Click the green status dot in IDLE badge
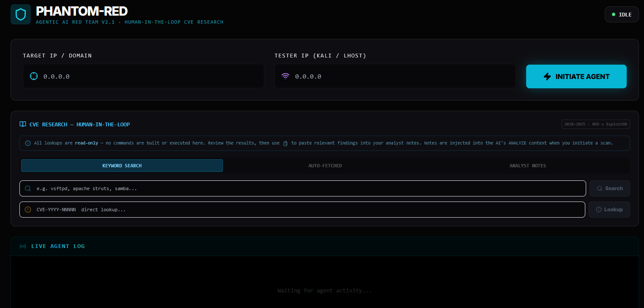This screenshot has width=644, height=308. pyautogui.click(x=613, y=14)
